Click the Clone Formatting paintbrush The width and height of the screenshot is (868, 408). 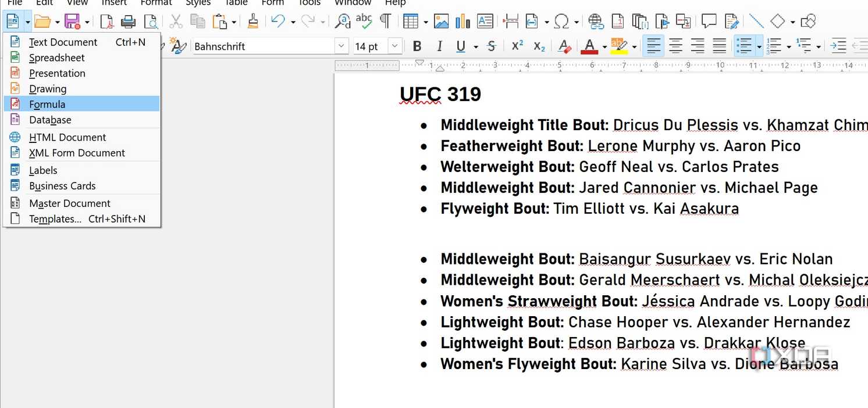(x=253, y=22)
